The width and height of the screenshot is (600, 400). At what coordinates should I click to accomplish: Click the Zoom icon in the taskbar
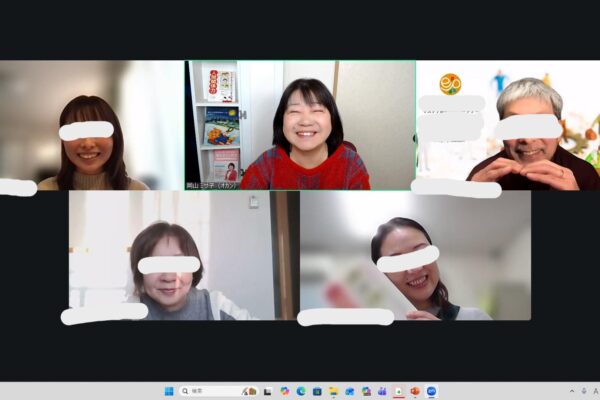[431, 391]
